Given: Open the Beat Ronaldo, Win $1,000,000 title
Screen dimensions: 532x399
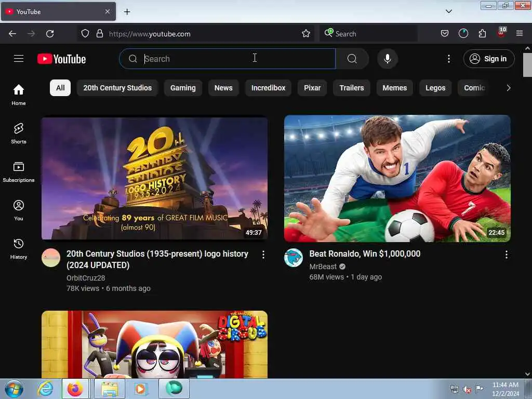Looking at the screenshot, I should 365,254.
